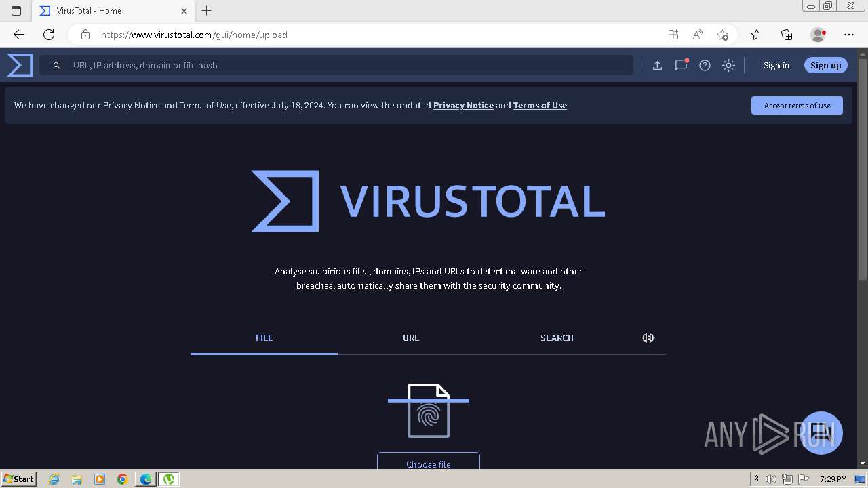Add this page to favorites
The width and height of the screenshot is (868, 488).
click(x=722, y=35)
